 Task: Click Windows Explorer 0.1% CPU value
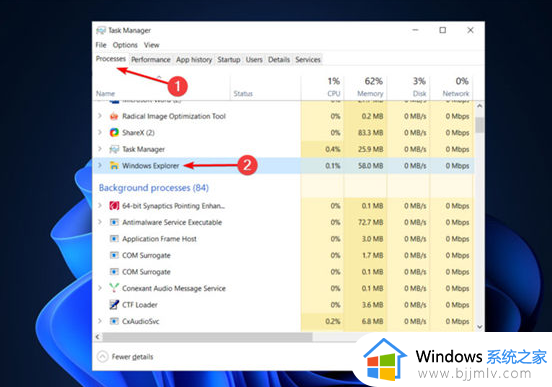[333, 166]
